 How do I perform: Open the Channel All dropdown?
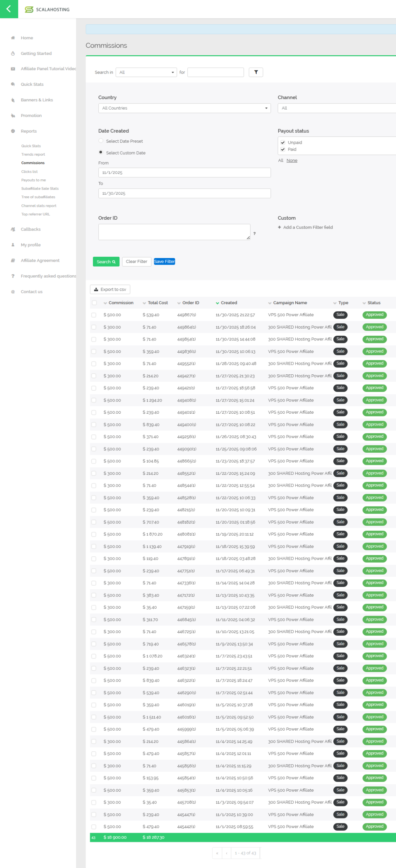tap(337, 108)
